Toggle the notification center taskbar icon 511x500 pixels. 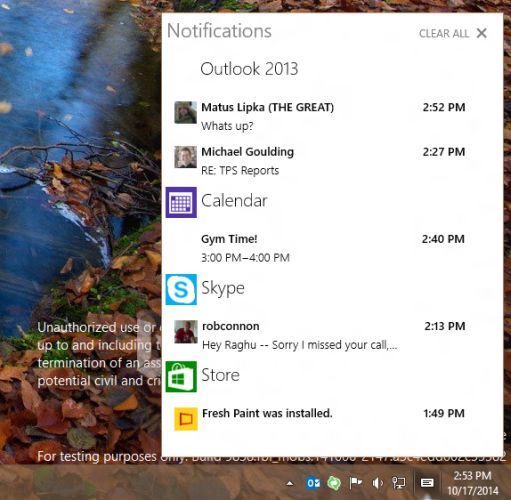point(427,482)
